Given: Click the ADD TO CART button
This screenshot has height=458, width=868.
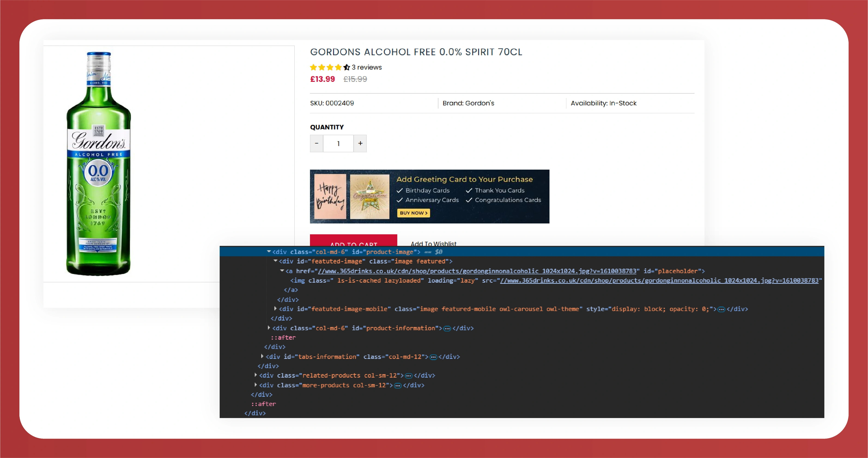Looking at the screenshot, I should pyautogui.click(x=353, y=240).
